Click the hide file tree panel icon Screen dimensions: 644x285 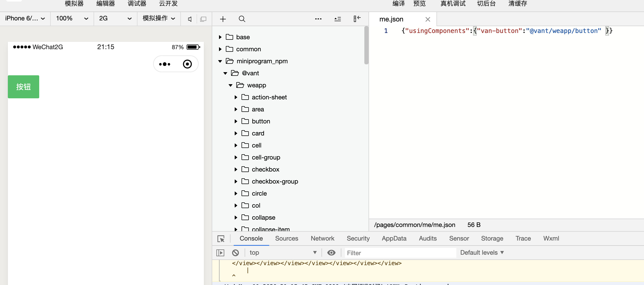click(x=357, y=19)
